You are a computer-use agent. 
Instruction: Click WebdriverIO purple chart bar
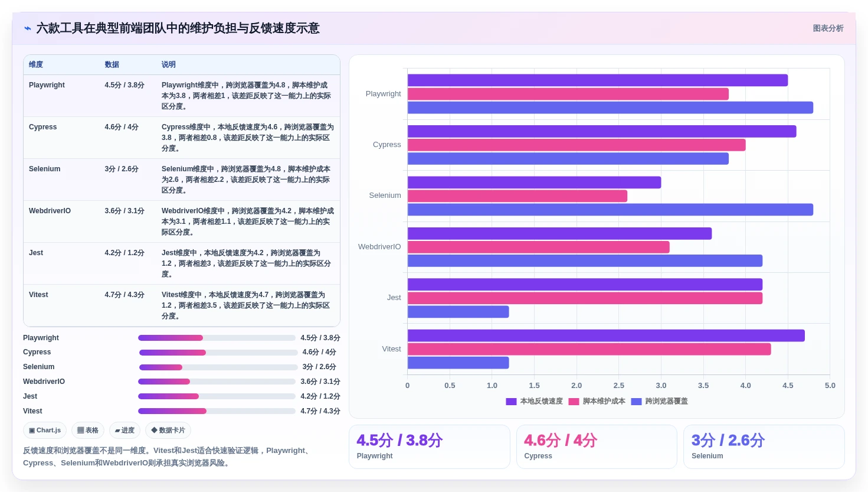click(559, 233)
